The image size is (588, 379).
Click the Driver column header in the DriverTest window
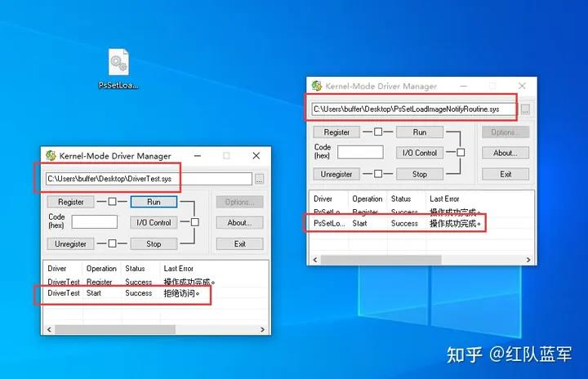pos(63,268)
